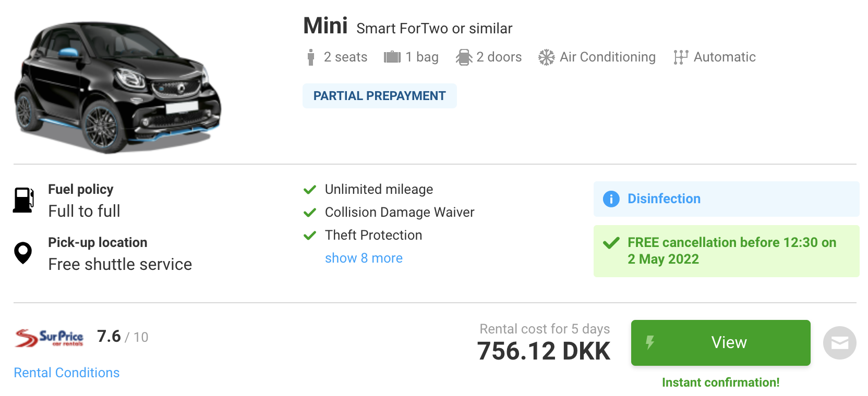Click the envelope email icon
Image resolution: width=868 pixels, height=396 pixels.
[839, 343]
